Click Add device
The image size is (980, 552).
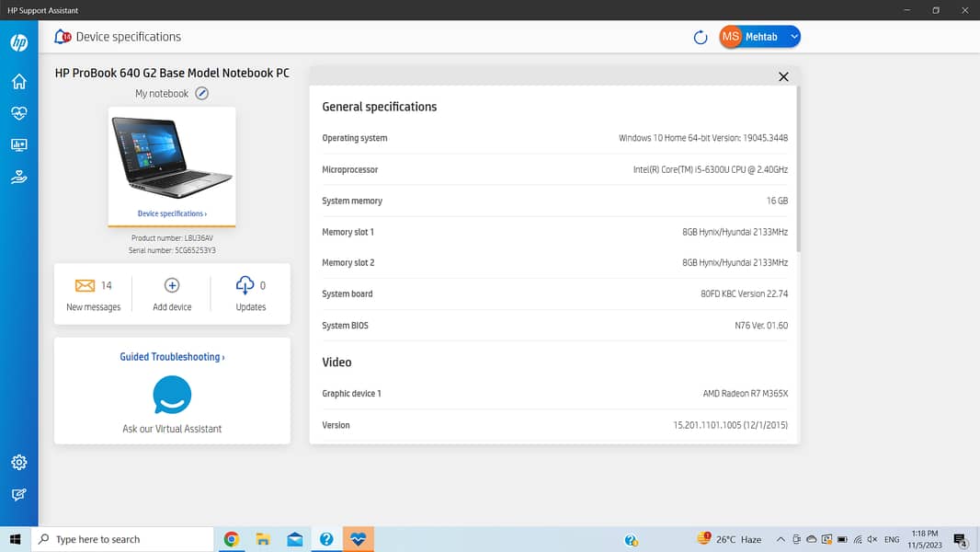(172, 293)
